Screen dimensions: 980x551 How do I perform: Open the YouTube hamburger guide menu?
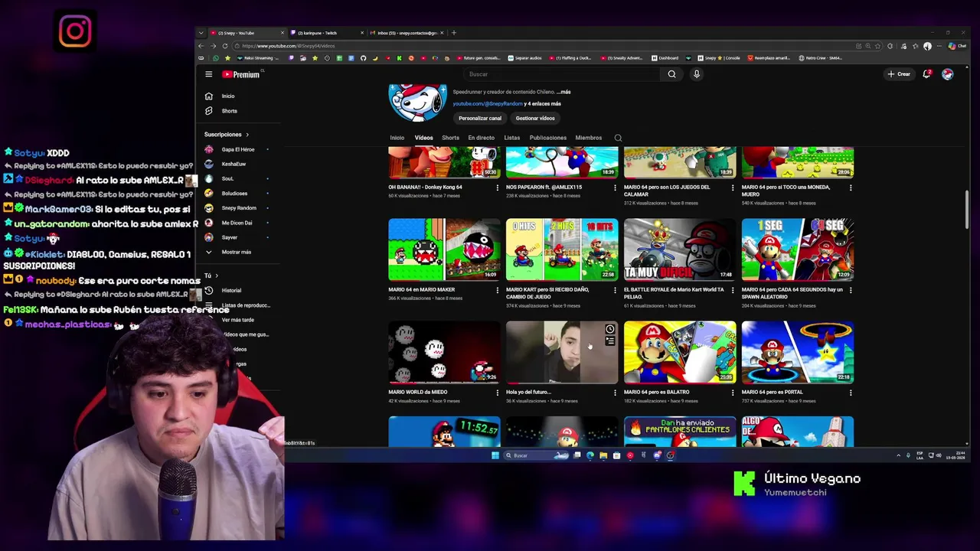pos(208,74)
